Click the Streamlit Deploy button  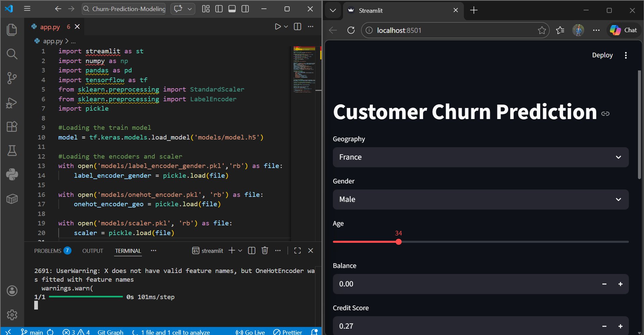click(602, 55)
